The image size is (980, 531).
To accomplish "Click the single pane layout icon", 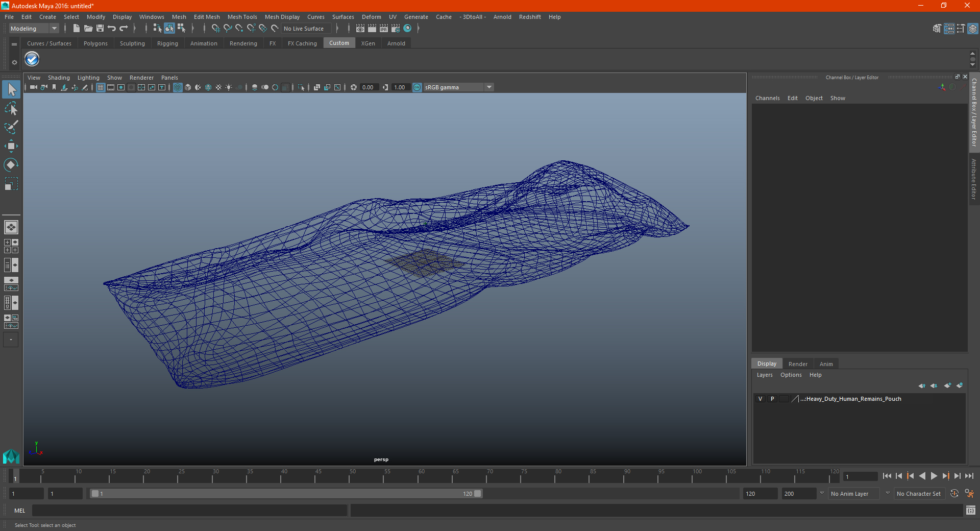I will point(11,227).
